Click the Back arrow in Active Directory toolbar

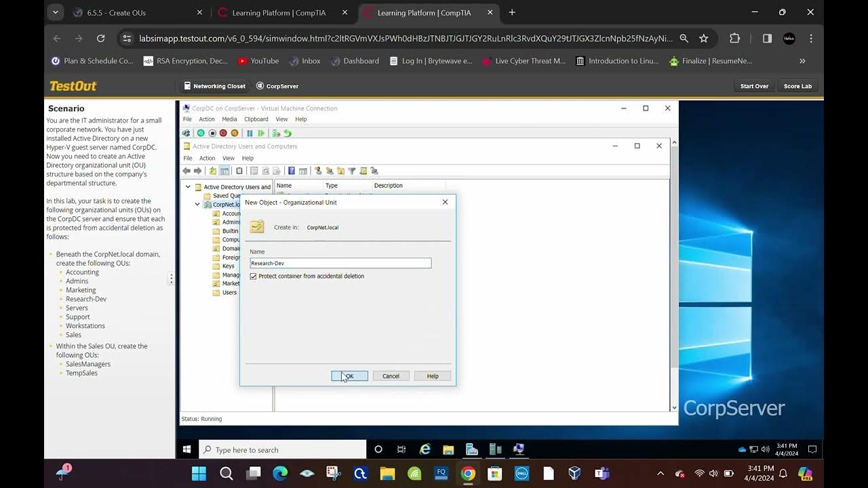pos(186,171)
